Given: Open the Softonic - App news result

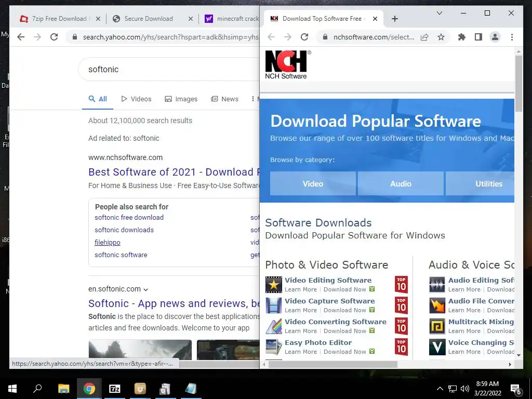Looking at the screenshot, I should 174,303.
